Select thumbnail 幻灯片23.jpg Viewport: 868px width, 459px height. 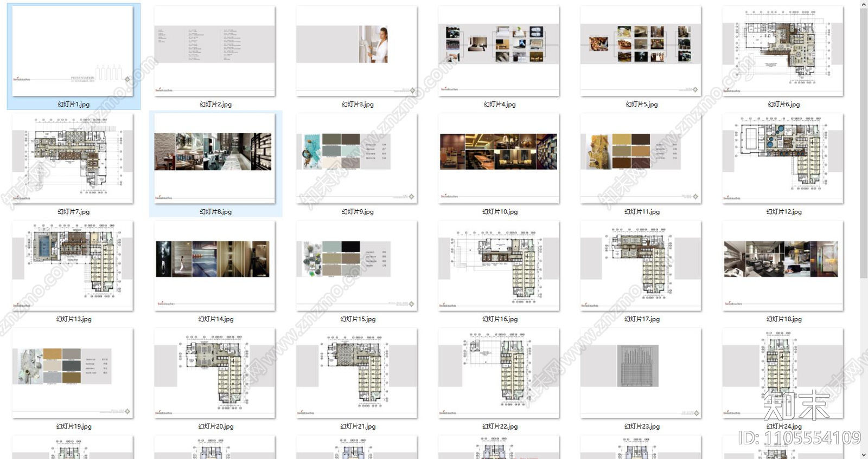click(641, 373)
